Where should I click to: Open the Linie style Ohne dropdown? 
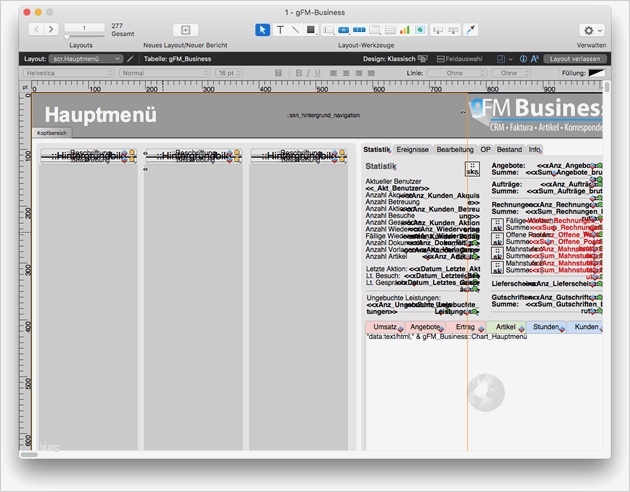click(x=457, y=73)
